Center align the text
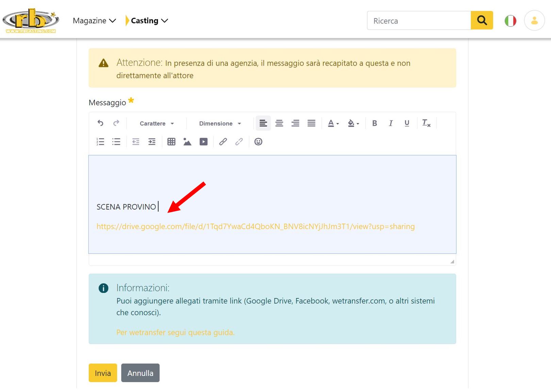This screenshot has height=392, width=551. pos(279,123)
